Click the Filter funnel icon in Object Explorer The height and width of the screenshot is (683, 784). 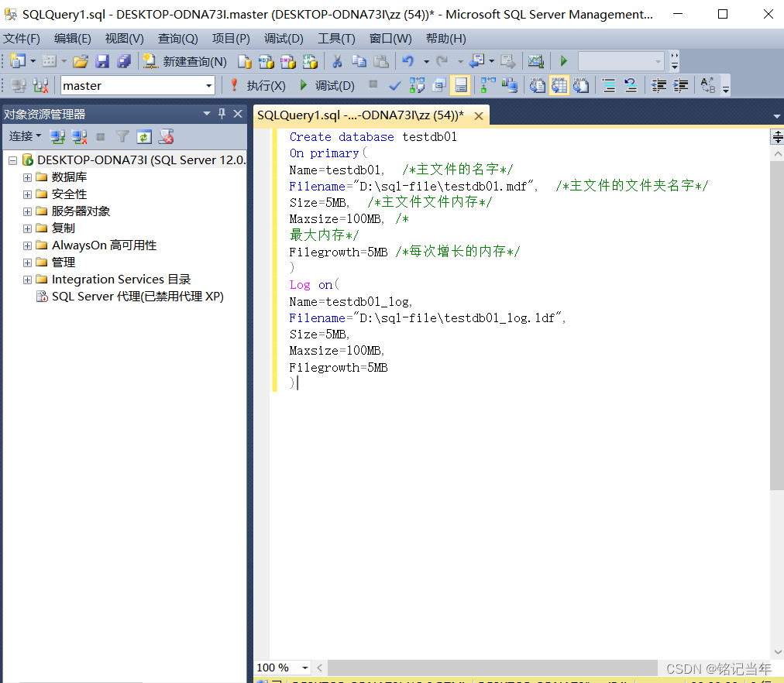pos(122,136)
